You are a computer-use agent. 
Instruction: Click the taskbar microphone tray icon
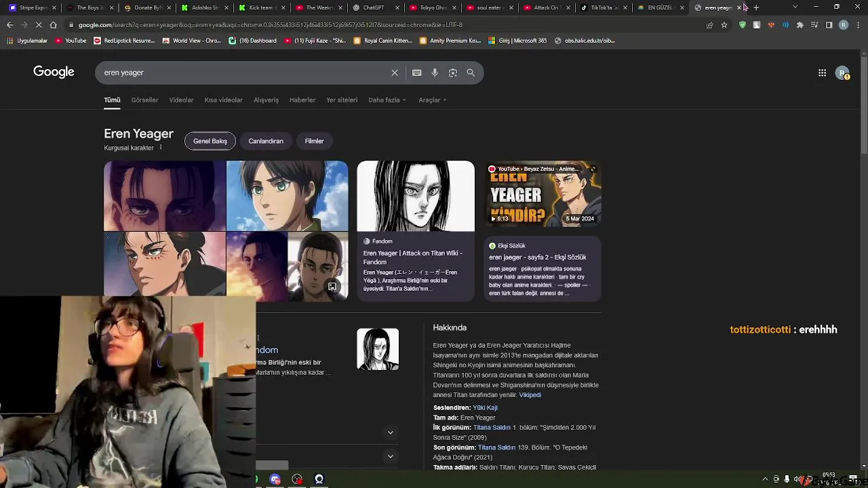(787, 479)
